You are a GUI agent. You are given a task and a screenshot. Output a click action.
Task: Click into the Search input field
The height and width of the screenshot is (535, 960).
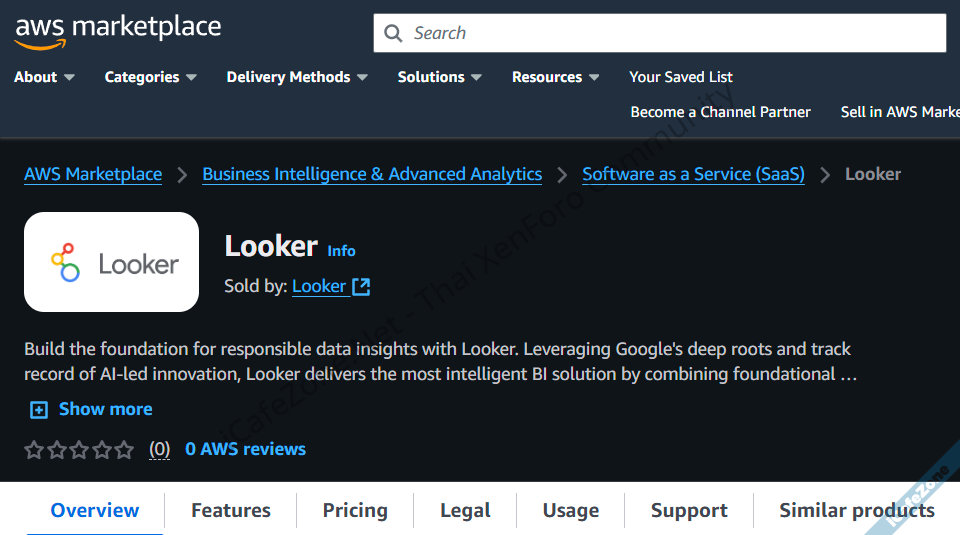point(670,33)
